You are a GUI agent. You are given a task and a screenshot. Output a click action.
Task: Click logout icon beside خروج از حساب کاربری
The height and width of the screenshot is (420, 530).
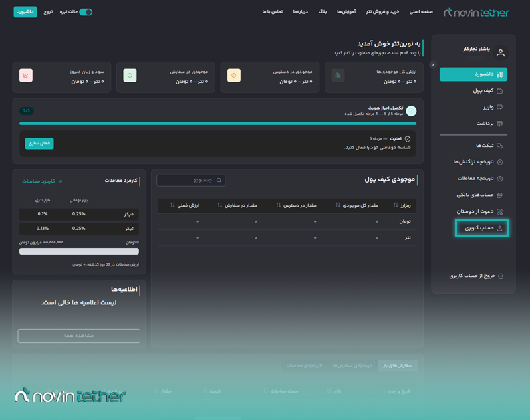point(501,276)
